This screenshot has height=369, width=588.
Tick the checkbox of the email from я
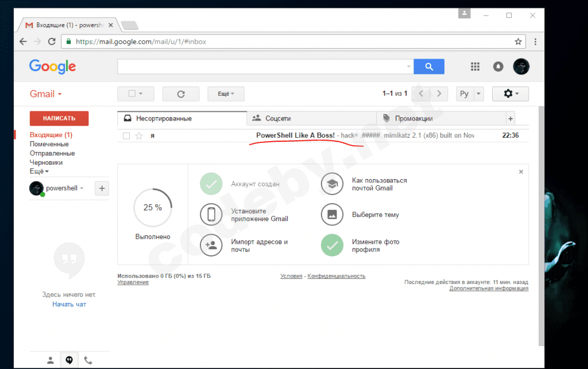126,135
